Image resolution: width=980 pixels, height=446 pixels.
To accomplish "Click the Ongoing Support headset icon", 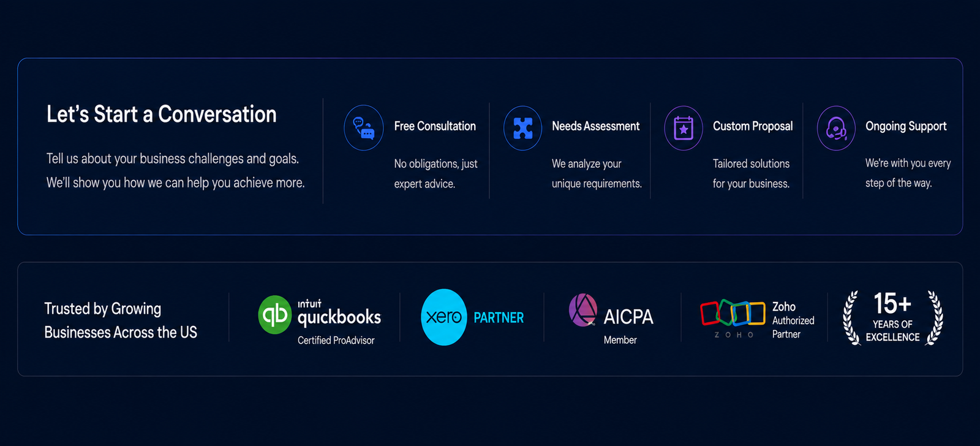I will pyautogui.click(x=836, y=128).
